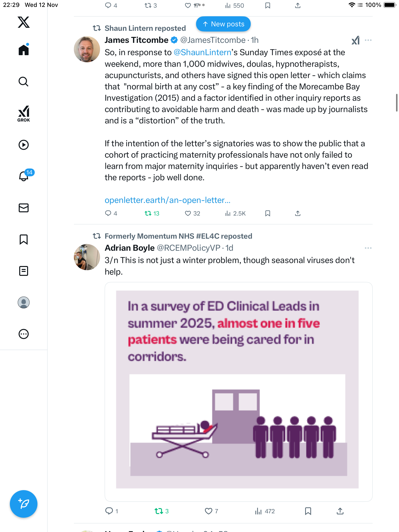Open notifications bell with 14 badge
Image resolution: width=399 pixels, height=532 pixels.
24,176
